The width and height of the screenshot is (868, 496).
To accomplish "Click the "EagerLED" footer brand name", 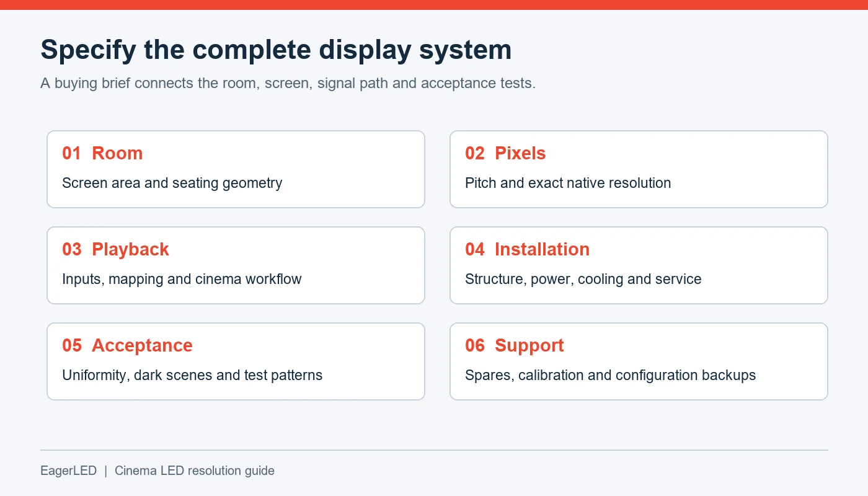I will pyautogui.click(x=69, y=471).
